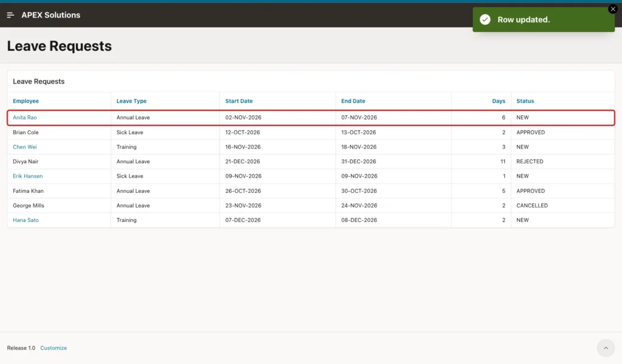Click the CANCELLED status for George Mills
The height and width of the screenshot is (364, 622).
coord(532,206)
